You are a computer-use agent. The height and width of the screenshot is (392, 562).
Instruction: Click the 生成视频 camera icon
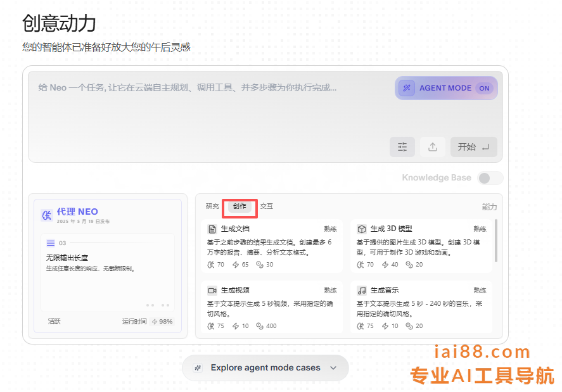[212, 290]
